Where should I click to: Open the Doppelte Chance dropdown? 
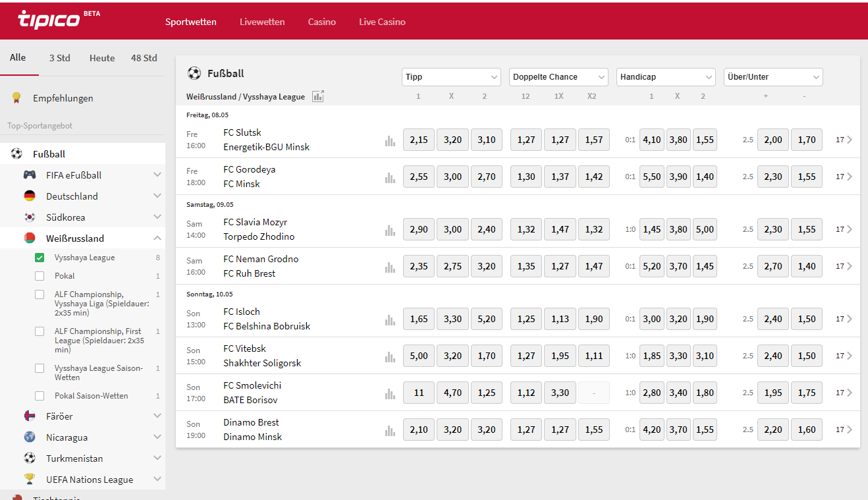coord(558,77)
